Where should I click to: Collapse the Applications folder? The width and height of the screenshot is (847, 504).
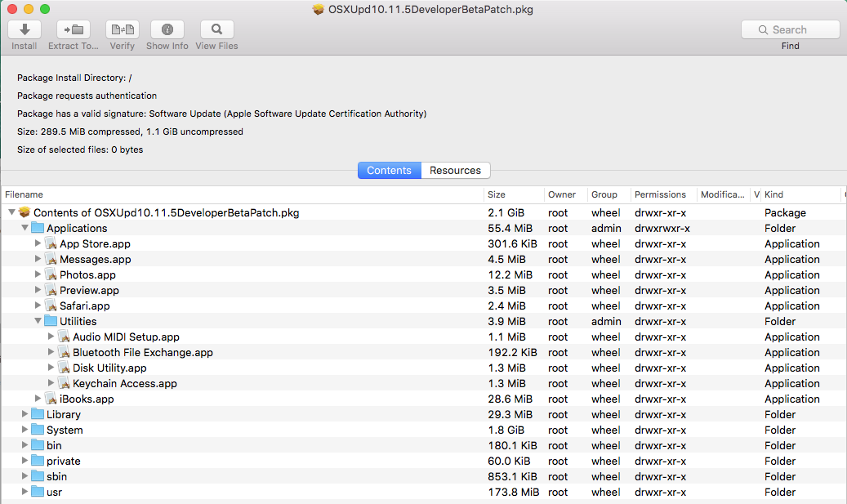[x=25, y=228]
